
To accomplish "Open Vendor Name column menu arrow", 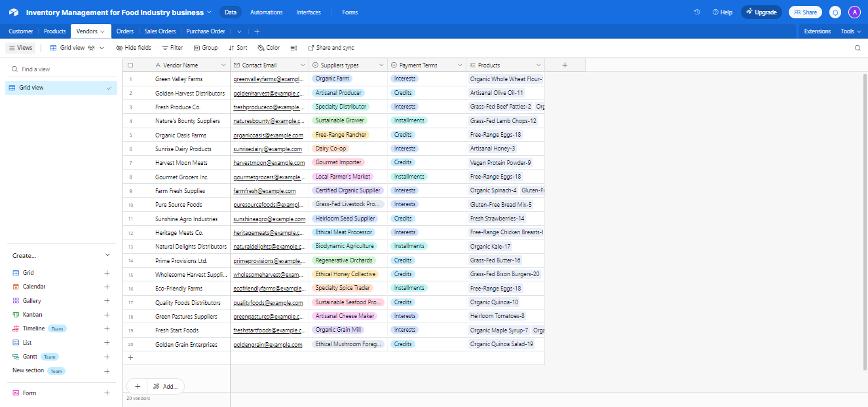I will [x=223, y=65].
